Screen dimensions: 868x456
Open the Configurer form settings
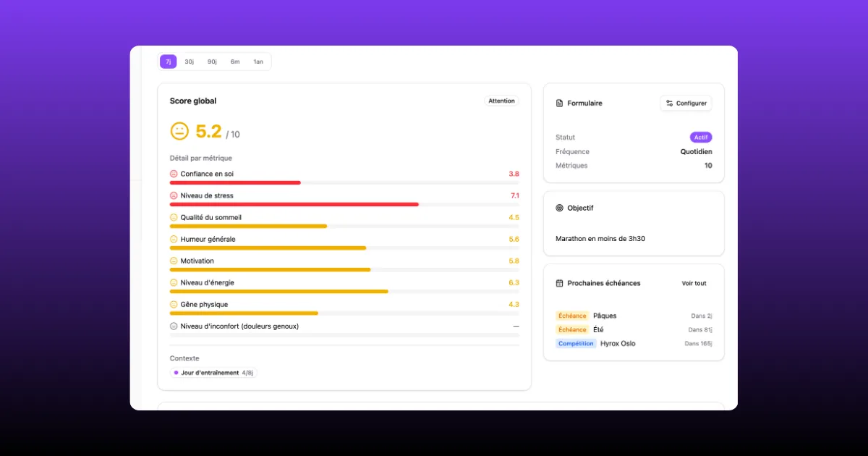coord(686,104)
